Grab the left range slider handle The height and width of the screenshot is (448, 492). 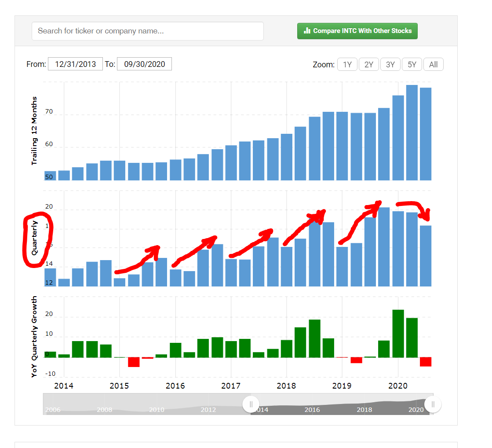(x=251, y=404)
